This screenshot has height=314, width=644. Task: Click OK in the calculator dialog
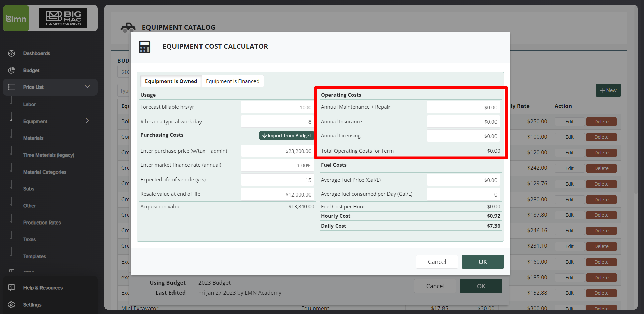tap(483, 262)
